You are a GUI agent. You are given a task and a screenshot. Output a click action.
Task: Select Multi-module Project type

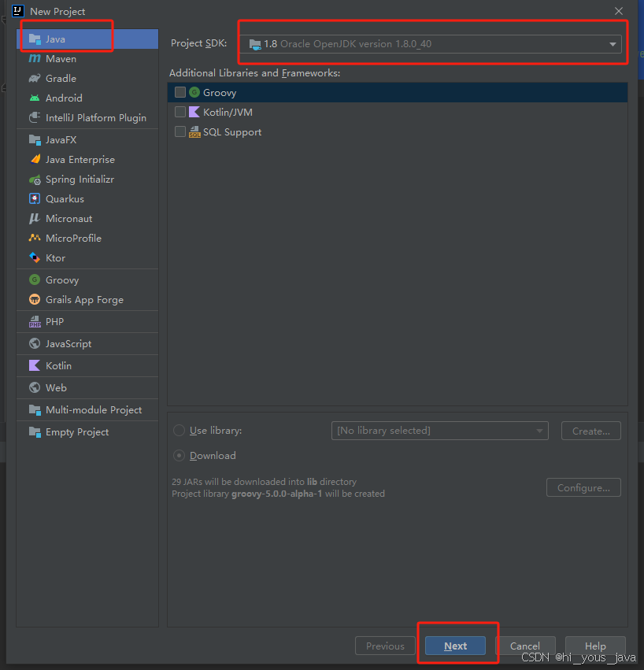[x=87, y=409]
